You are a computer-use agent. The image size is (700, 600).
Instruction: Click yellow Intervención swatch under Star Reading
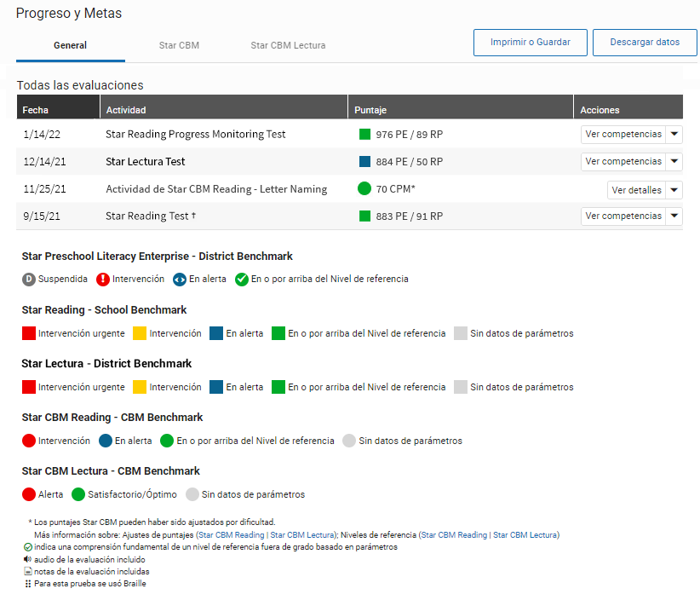click(140, 333)
